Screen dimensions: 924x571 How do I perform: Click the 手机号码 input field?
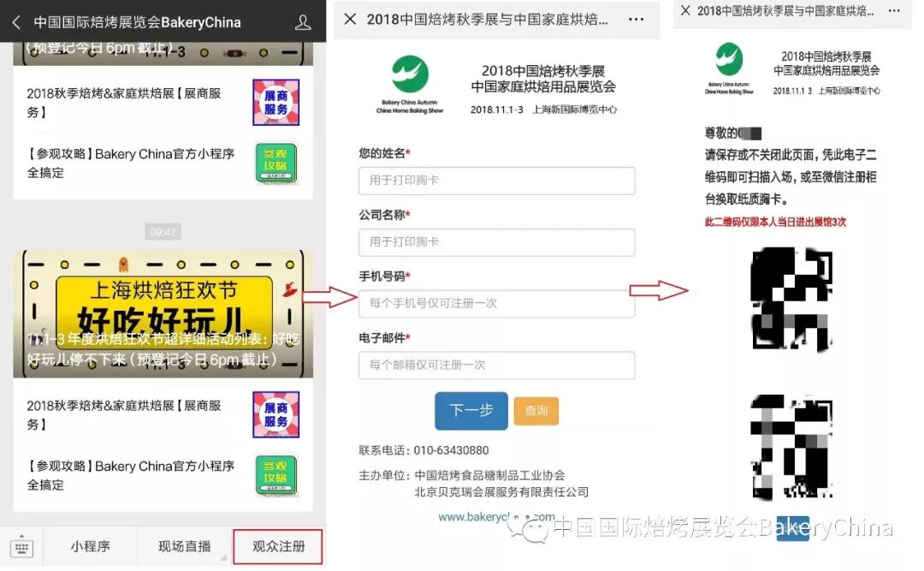point(496,303)
